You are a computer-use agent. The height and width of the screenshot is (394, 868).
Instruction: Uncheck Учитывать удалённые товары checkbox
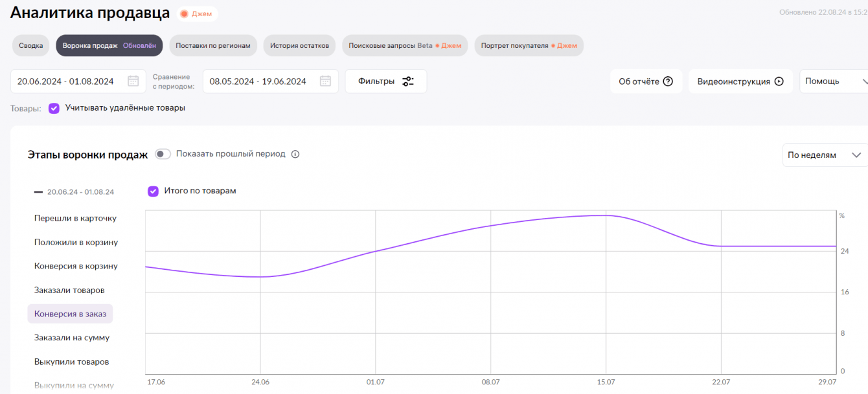point(54,108)
